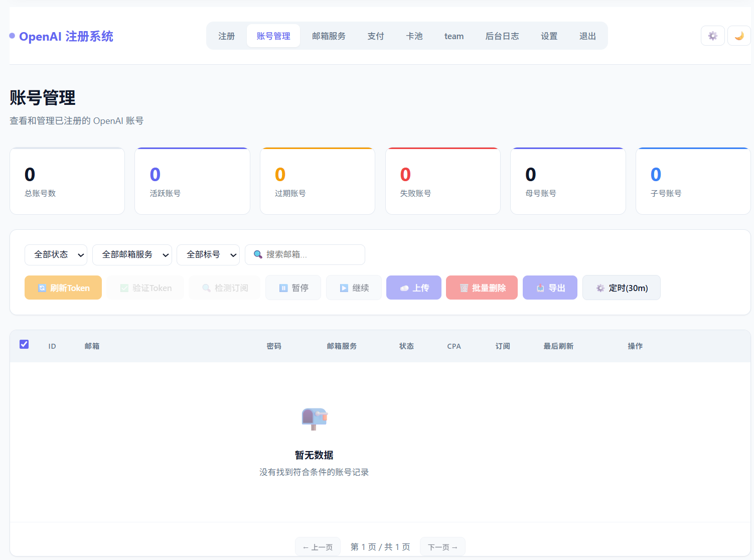754x560 pixels.
Task: Click the 暂停 pause icon button
Action: coord(293,288)
